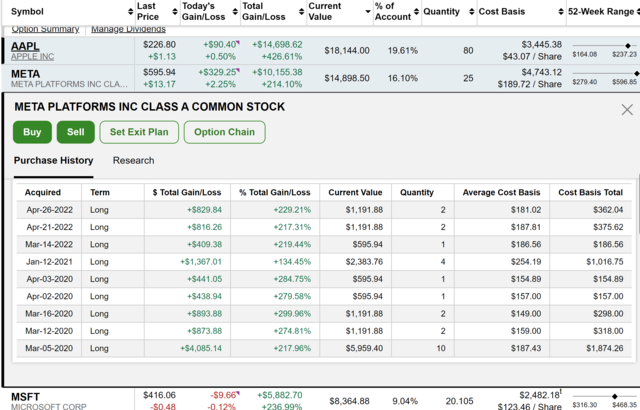640x410 pixels.
Task: Click META % of account 16.10%
Action: 402,78
